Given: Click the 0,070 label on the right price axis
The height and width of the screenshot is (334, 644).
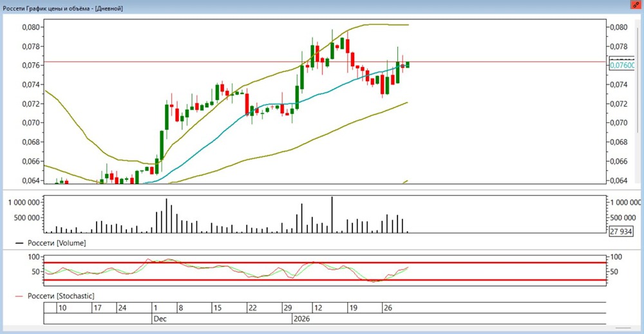Looking at the screenshot, I should coord(619,123).
